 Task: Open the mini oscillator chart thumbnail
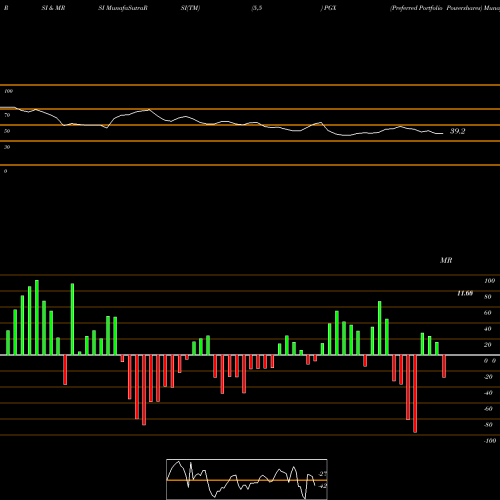coord(247,479)
